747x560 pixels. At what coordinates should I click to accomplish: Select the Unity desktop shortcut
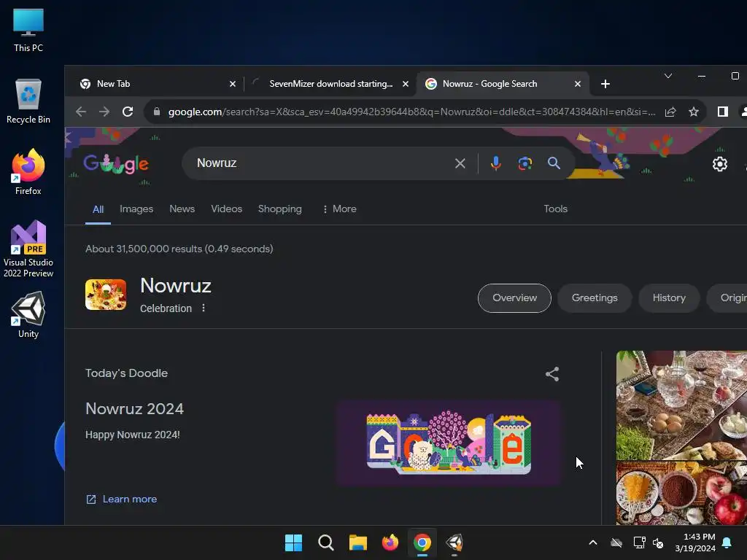[x=28, y=315]
